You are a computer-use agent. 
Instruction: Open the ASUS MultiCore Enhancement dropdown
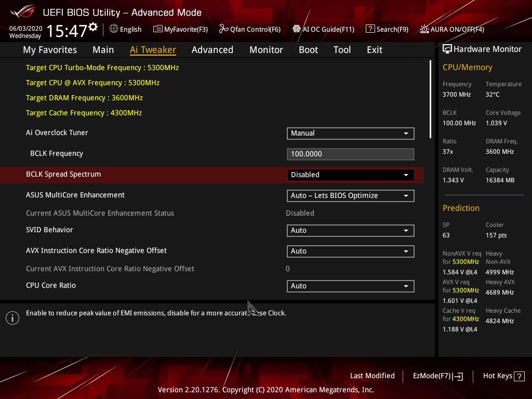point(351,196)
